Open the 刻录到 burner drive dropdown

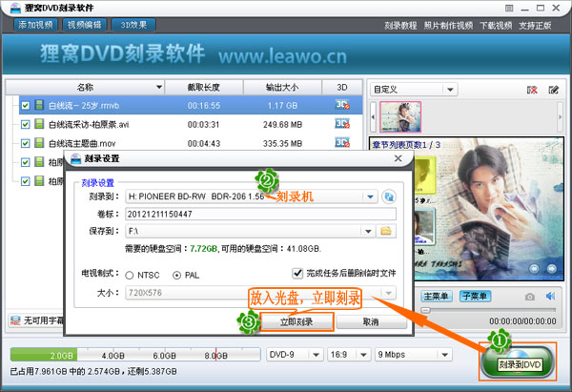pos(370,196)
